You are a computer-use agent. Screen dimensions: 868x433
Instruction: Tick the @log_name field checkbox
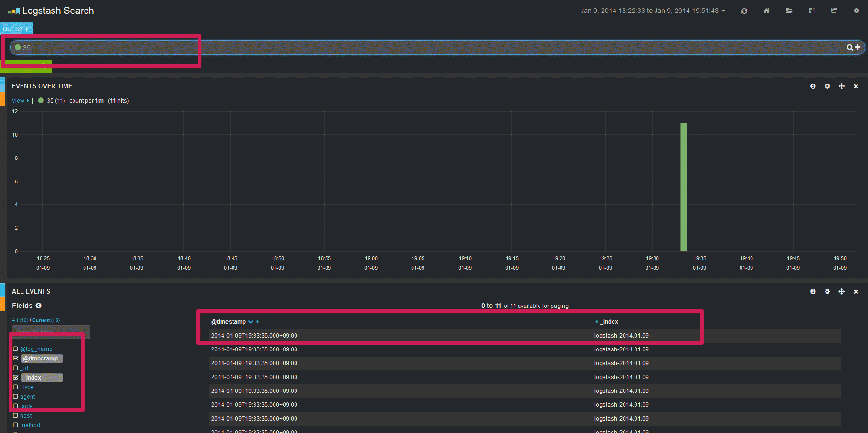pos(16,349)
